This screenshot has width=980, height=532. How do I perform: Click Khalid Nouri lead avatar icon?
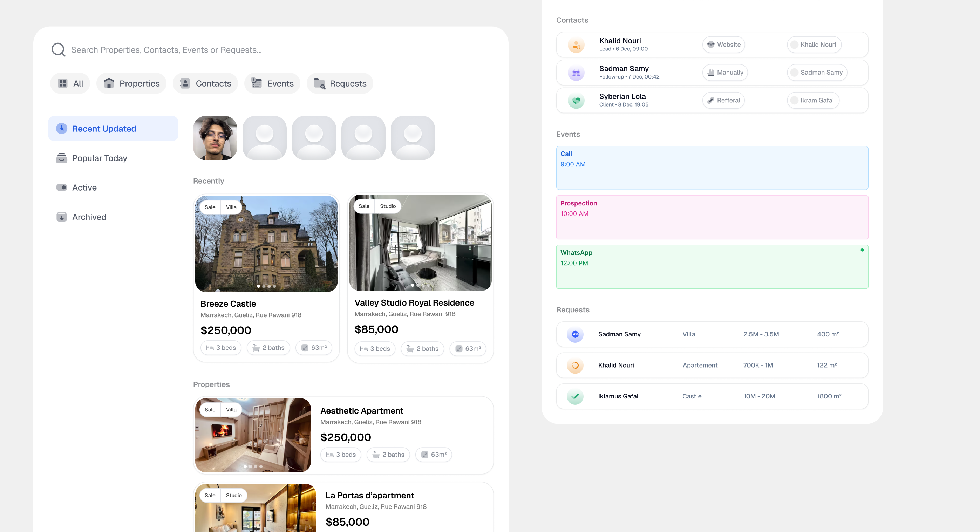point(576,45)
